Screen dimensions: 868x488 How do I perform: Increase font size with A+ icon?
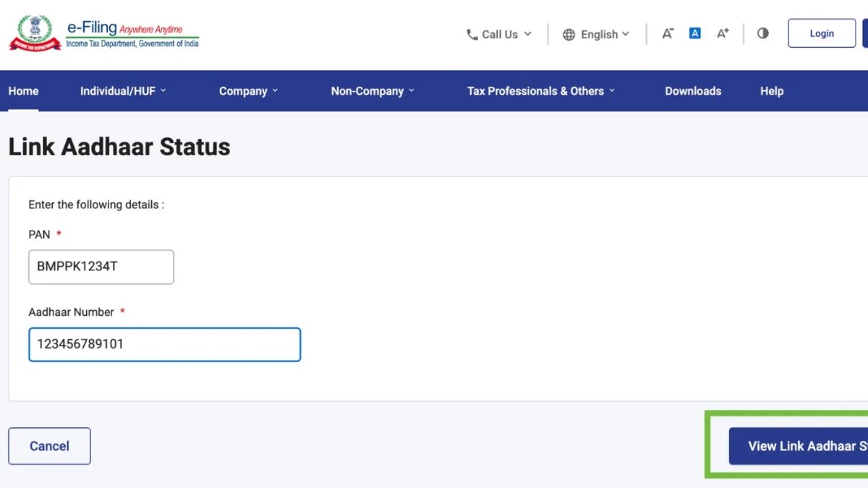[x=723, y=33]
